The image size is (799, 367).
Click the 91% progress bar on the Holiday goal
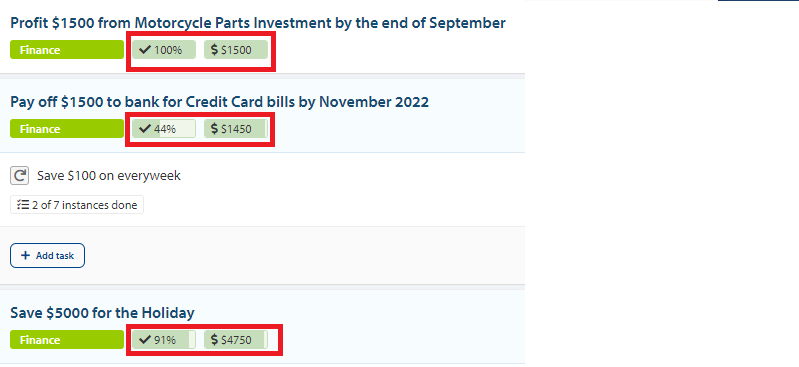(164, 339)
